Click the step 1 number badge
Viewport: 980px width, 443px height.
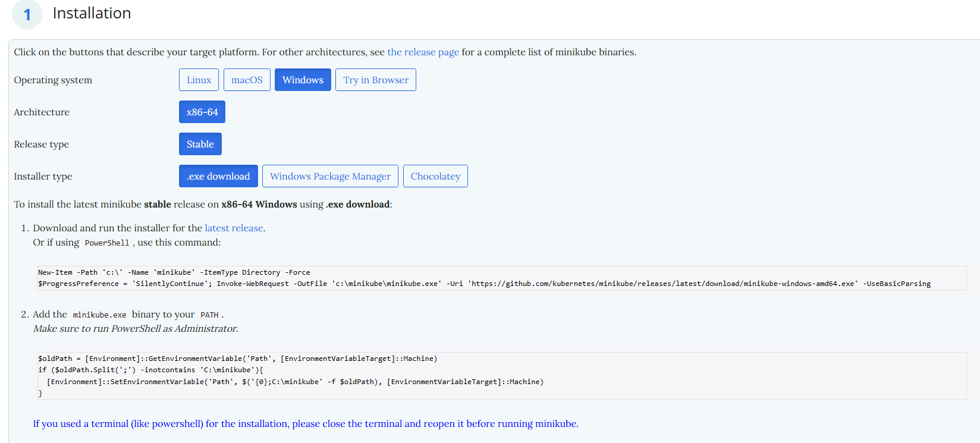pyautogui.click(x=27, y=14)
